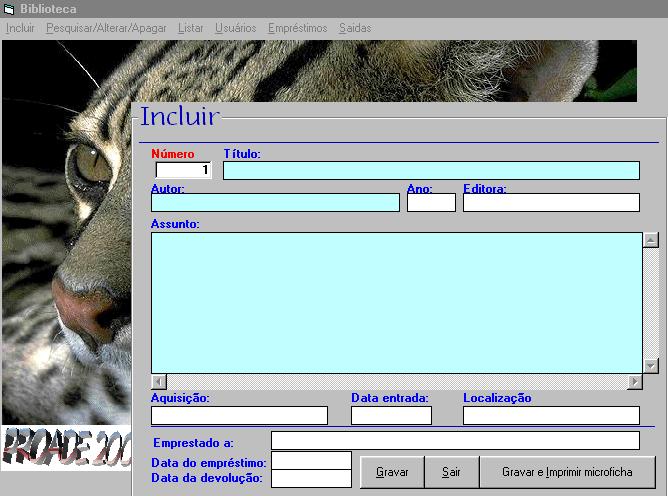Screen dimensions: 668x496
Task: Open the Incluir menu
Action: click(x=20, y=28)
